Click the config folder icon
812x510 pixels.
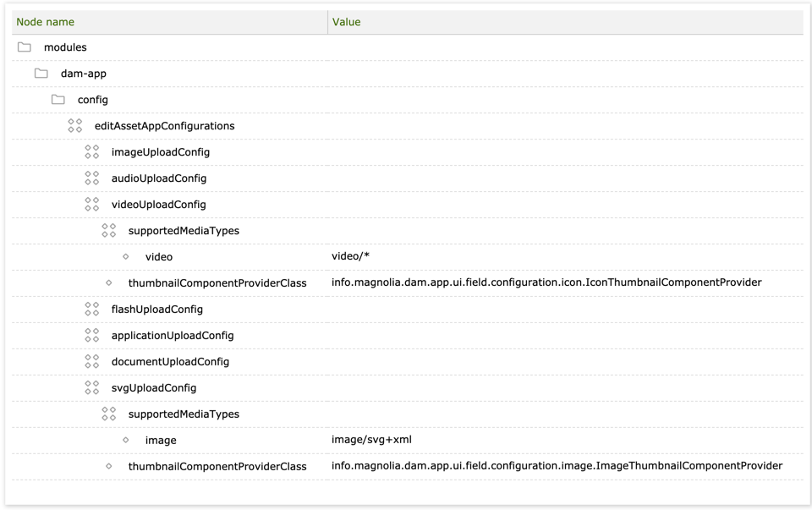pos(58,100)
